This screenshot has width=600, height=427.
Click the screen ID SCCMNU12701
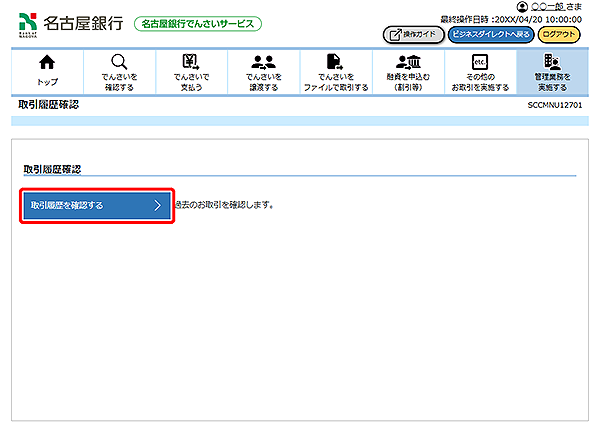(x=555, y=104)
